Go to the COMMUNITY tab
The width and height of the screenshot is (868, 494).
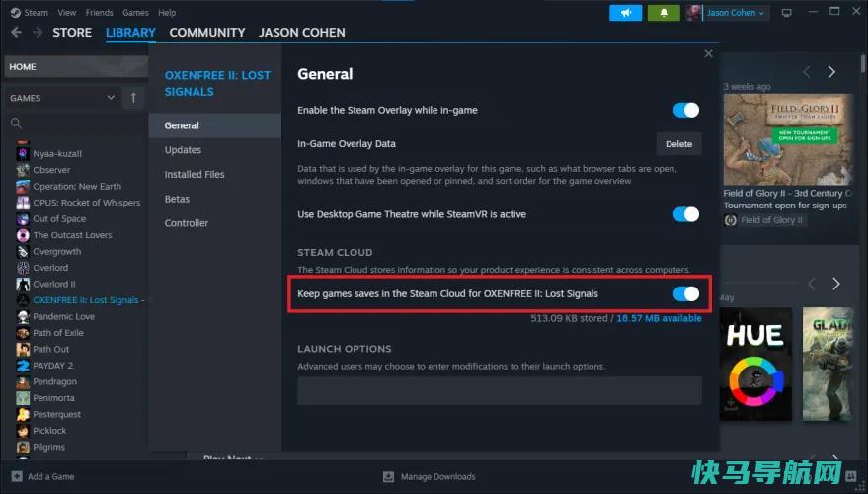[x=207, y=33]
